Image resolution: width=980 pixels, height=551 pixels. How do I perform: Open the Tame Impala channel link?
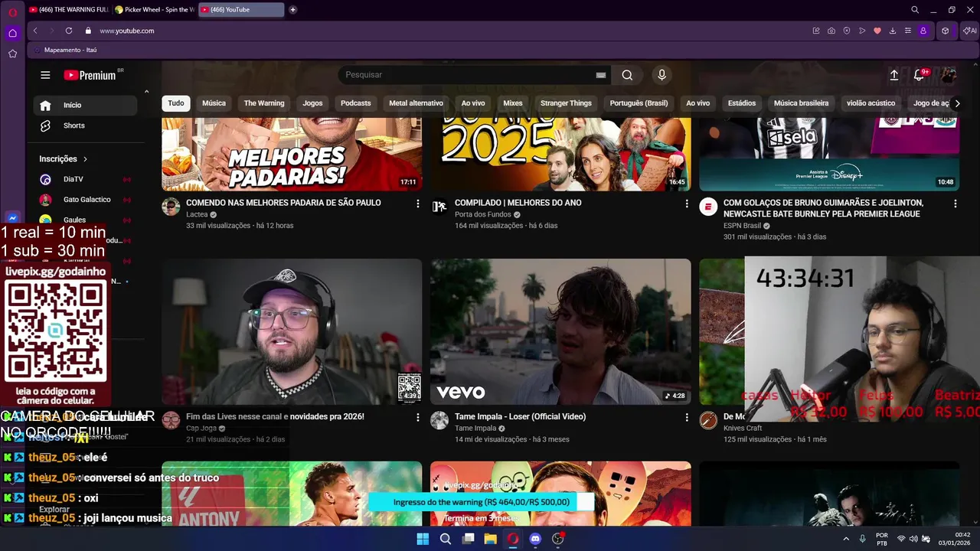[475, 429]
